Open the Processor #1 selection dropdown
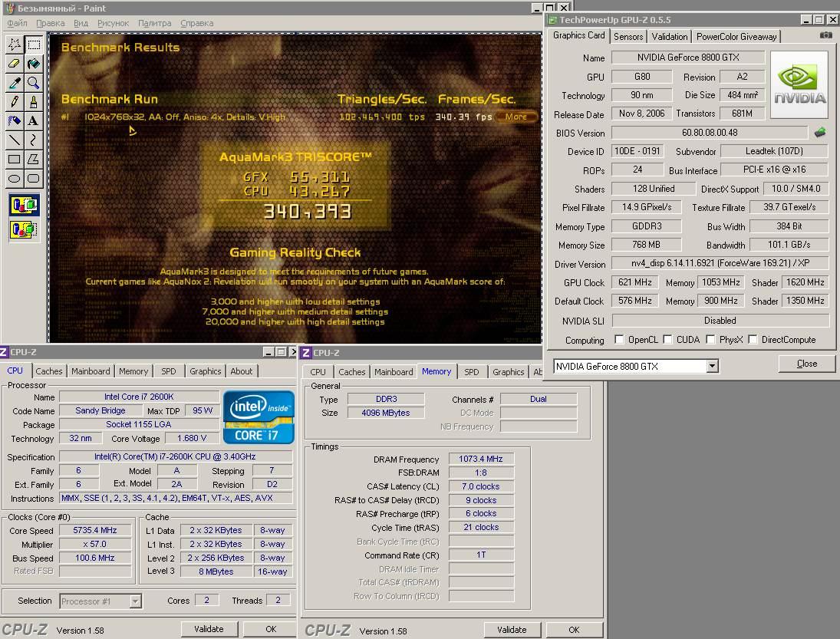 pyautogui.click(x=136, y=601)
